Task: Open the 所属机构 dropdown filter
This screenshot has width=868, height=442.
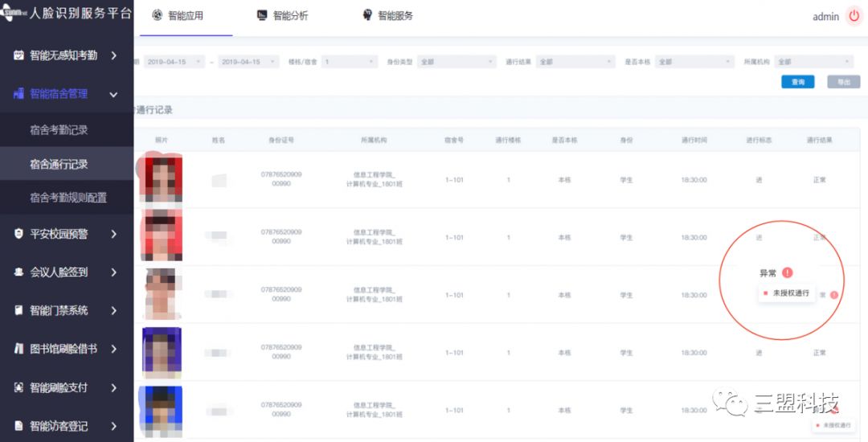Action: click(814, 62)
